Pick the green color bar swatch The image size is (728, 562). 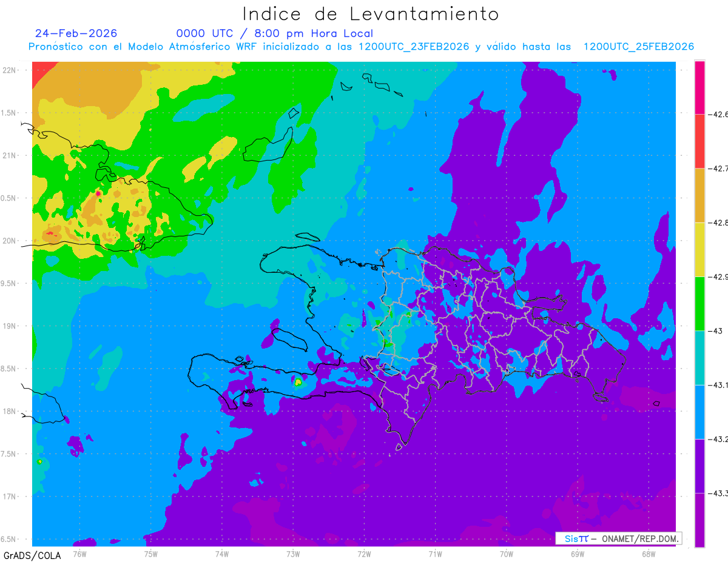point(700,303)
